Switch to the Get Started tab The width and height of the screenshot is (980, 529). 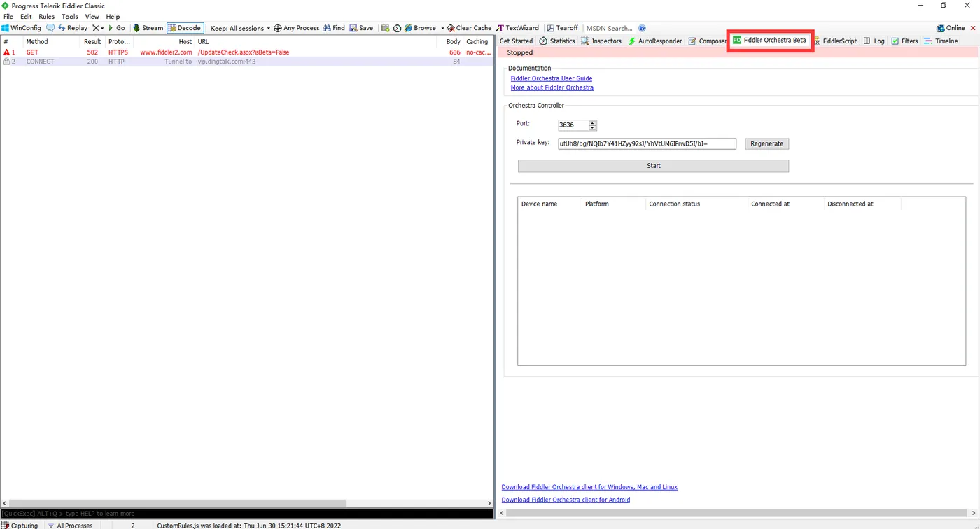pyautogui.click(x=516, y=41)
